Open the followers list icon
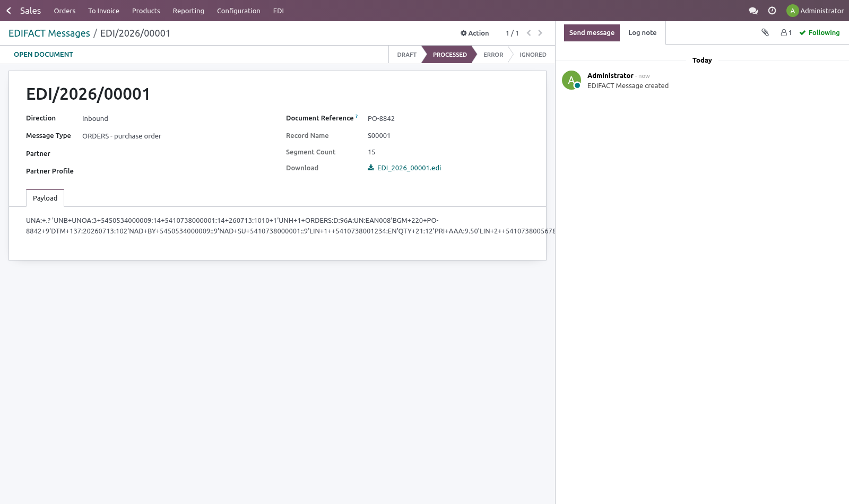The image size is (849, 504). 786,32
